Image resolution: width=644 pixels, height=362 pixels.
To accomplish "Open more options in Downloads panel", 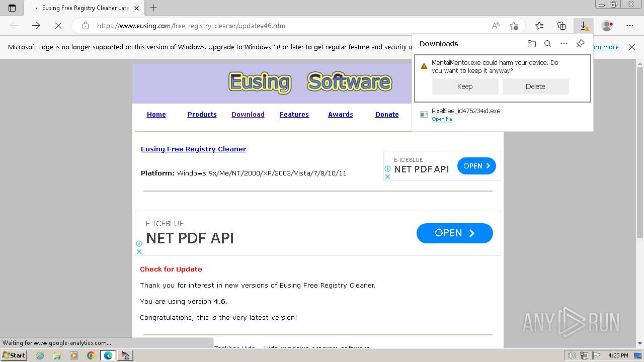I will click(x=564, y=44).
